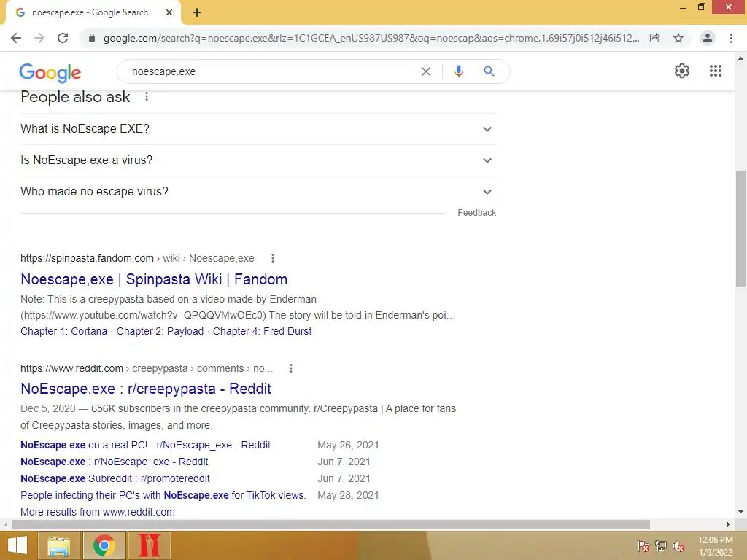Open the Chrome profile avatar
Image resolution: width=747 pixels, height=560 pixels.
[708, 38]
